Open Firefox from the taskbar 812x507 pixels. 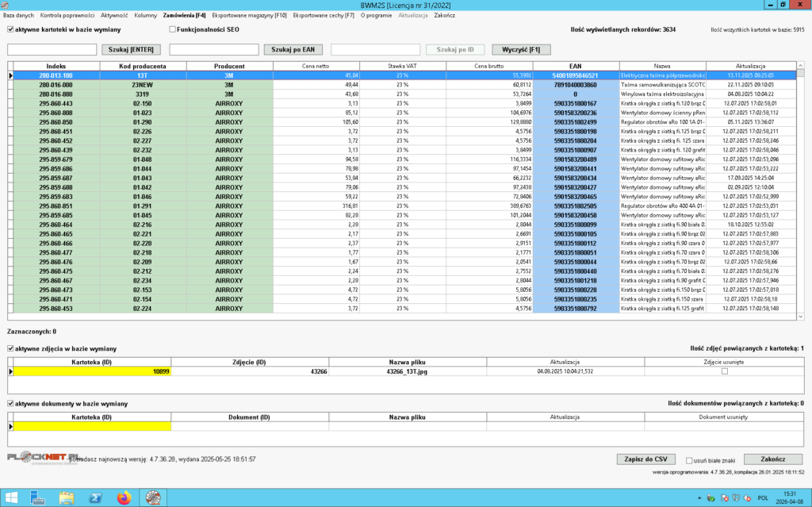tap(123, 497)
